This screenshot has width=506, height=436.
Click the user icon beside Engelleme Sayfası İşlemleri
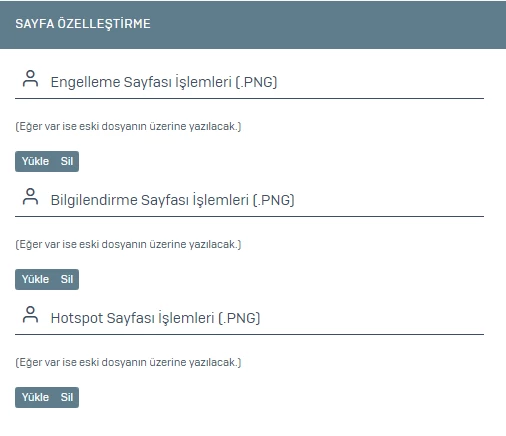pyautogui.click(x=30, y=79)
